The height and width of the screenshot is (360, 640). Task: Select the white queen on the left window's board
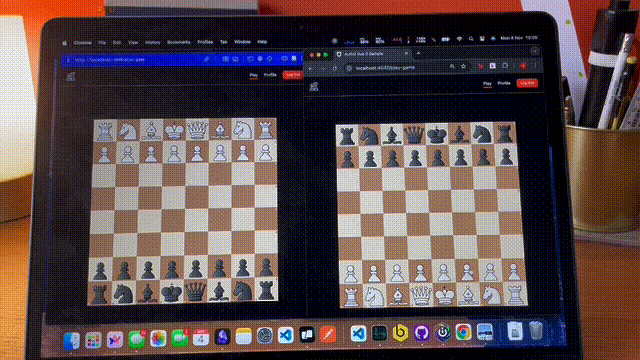click(198, 130)
